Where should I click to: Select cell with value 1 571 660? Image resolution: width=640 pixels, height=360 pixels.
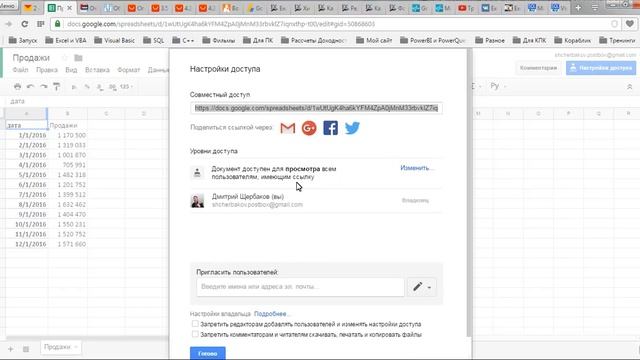[x=67, y=244]
